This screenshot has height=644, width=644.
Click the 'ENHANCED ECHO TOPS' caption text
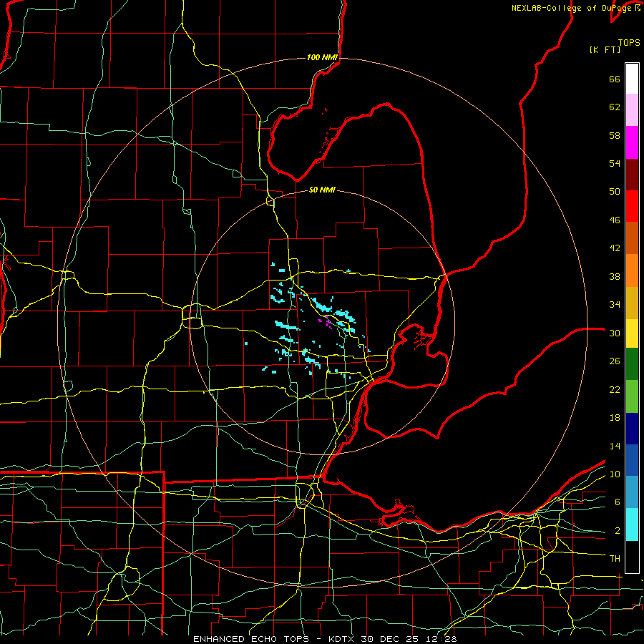pos(251,639)
